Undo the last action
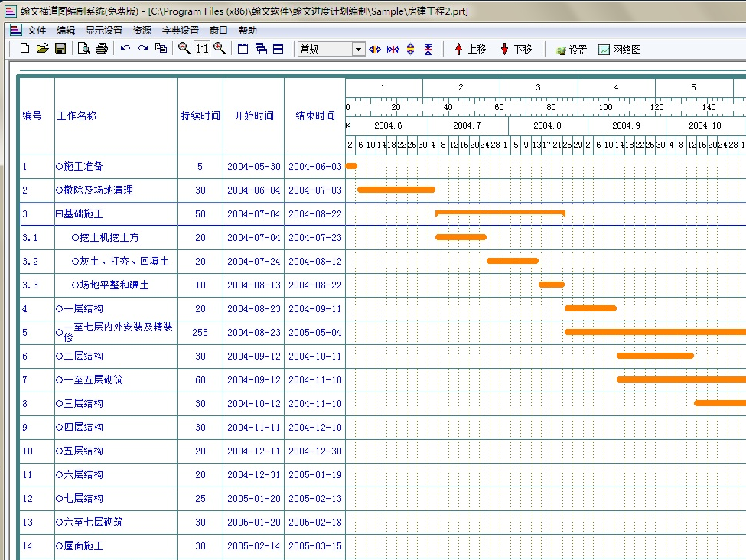 click(125, 49)
